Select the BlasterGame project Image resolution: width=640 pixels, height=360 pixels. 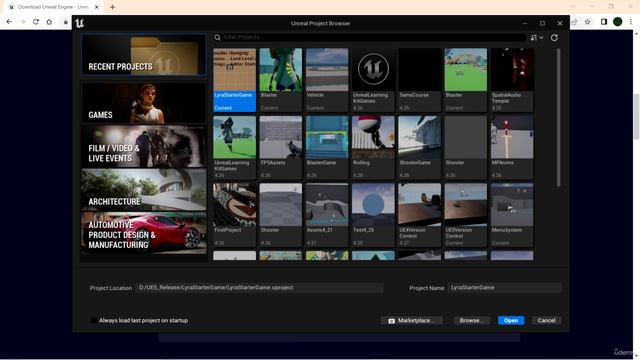point(327,147)
